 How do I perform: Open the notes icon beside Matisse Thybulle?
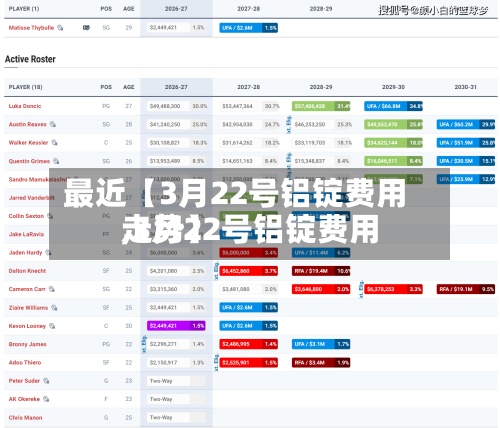(x=60, y=28)
